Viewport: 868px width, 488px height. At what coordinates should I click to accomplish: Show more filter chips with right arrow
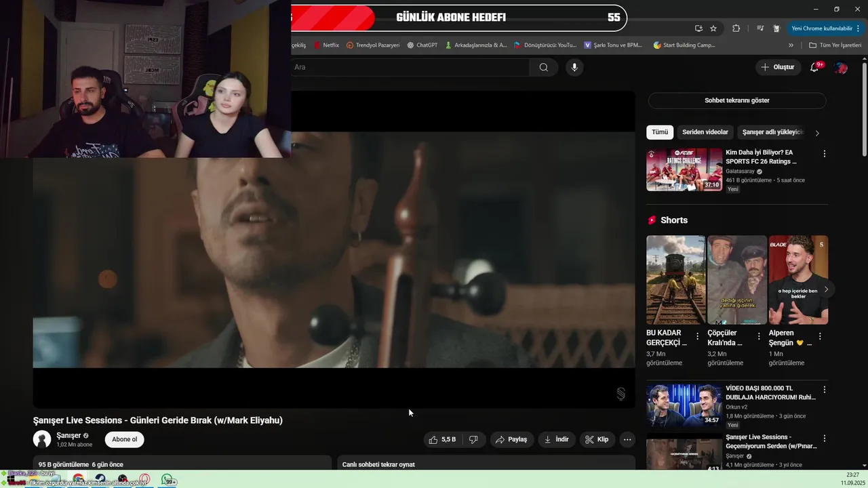[817, 133]
